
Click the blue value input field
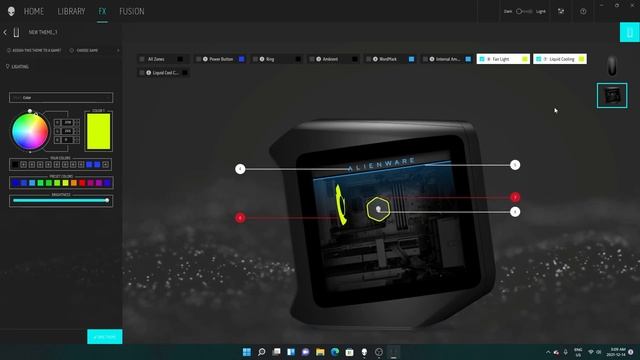coord(67,140)
